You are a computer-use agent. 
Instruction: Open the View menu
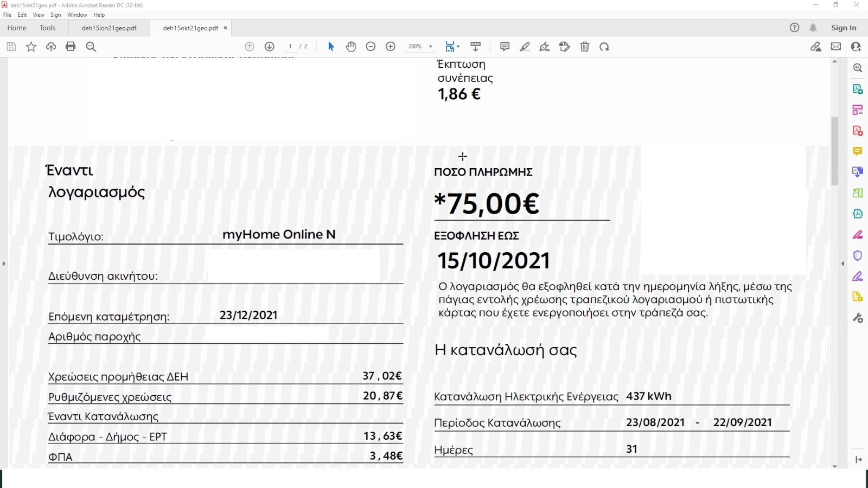(x=39, y=15)
